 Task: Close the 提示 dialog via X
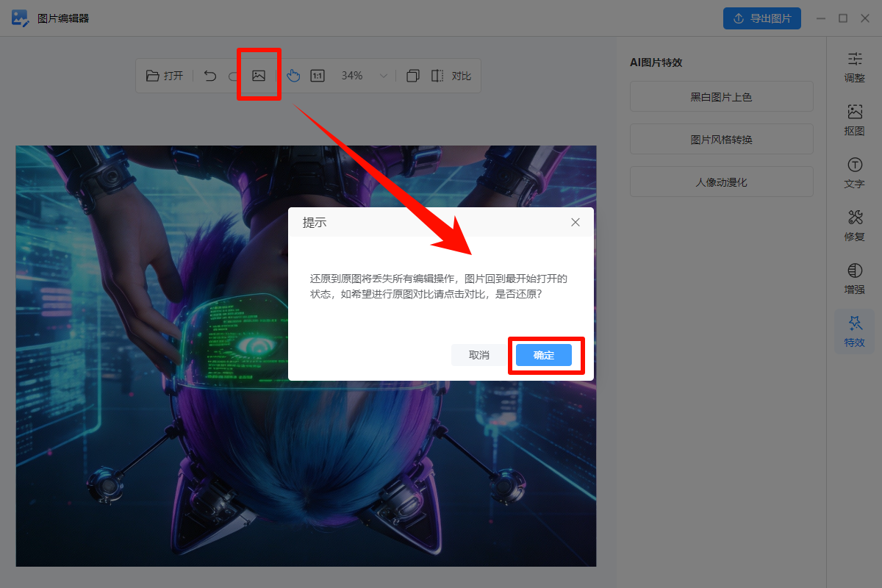click(576, 222)
